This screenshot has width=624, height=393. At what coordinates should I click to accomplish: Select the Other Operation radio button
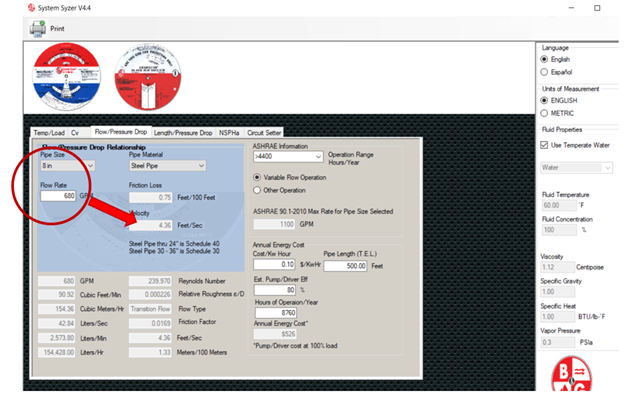(257, 191)
